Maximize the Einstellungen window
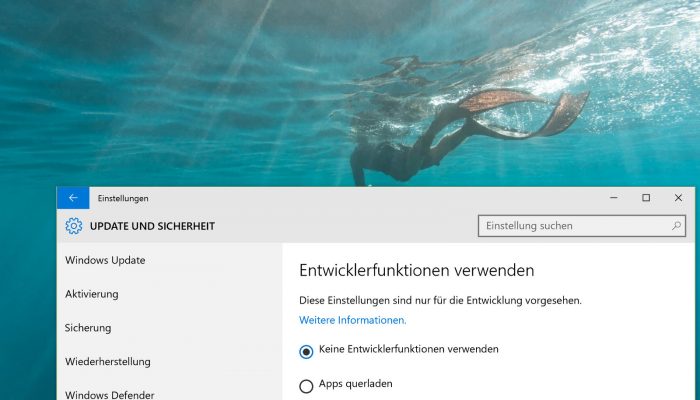Image resolution: width=700 pixels, height=400 pixels. pyautogui.click(x=646, y=198)
